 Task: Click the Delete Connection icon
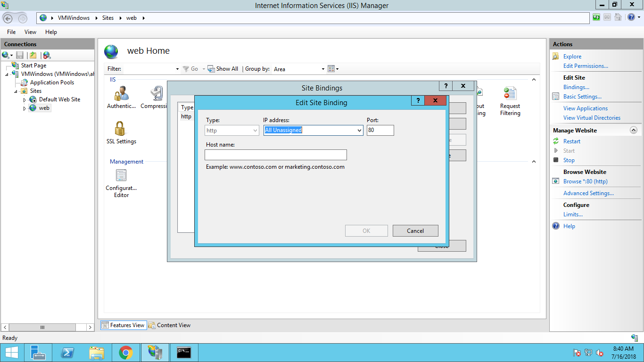pyautogui.click(x=47, y=55)
